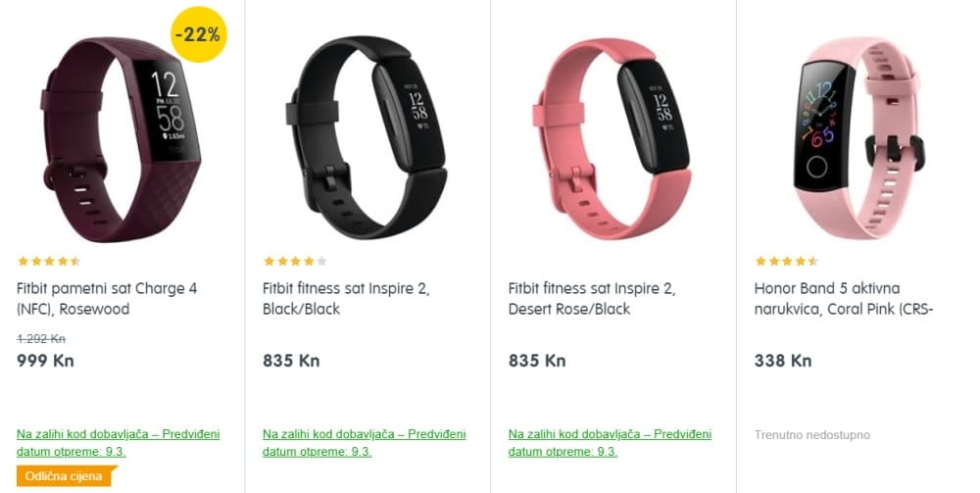Click availability link under Inspire 2 Desert Rose
The width and height of the screenshot is (980, 493).
coord(610,442)
